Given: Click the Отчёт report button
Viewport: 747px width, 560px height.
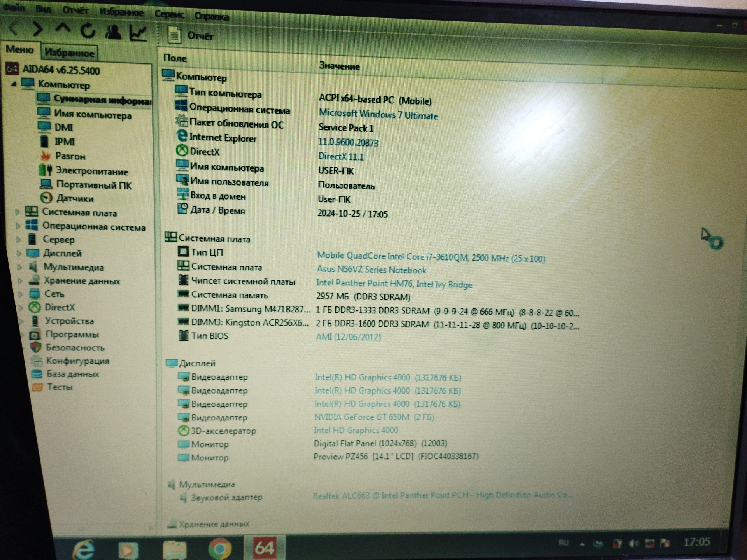Looking at the screenshot, I should (x=191, y=35).
